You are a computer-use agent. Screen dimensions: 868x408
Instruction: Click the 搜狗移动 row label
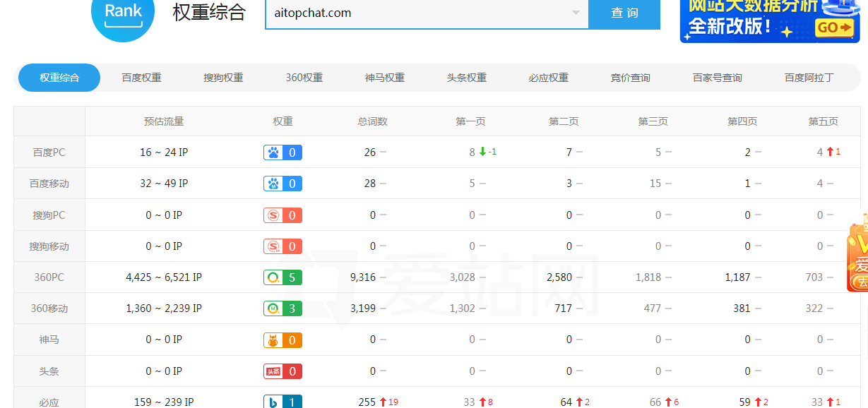tap(49, 246)
